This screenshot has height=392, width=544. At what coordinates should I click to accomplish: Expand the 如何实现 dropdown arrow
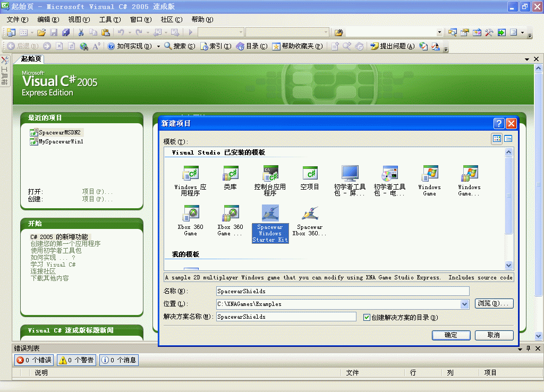click(x=158, y=46)
